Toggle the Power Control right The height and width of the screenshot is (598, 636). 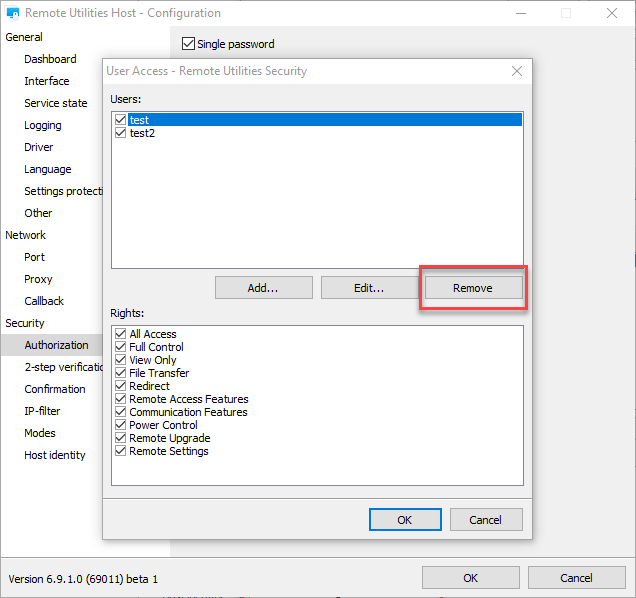(x=121, y=425)
